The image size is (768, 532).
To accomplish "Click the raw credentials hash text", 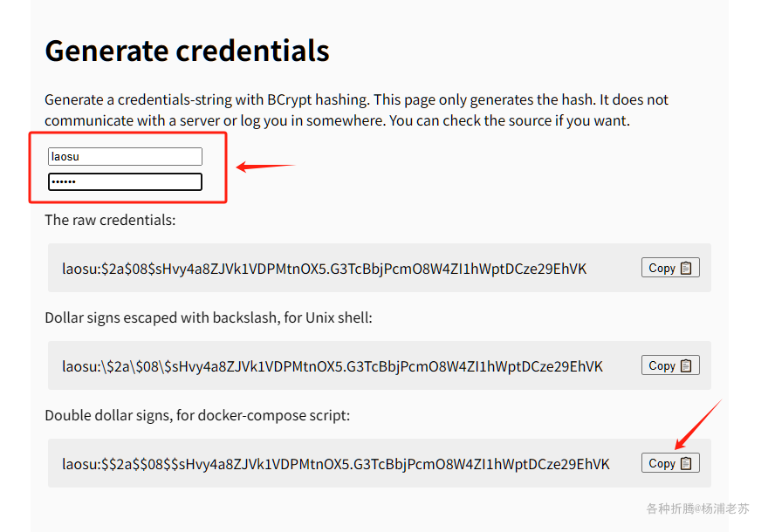I will tap(324, 269).
